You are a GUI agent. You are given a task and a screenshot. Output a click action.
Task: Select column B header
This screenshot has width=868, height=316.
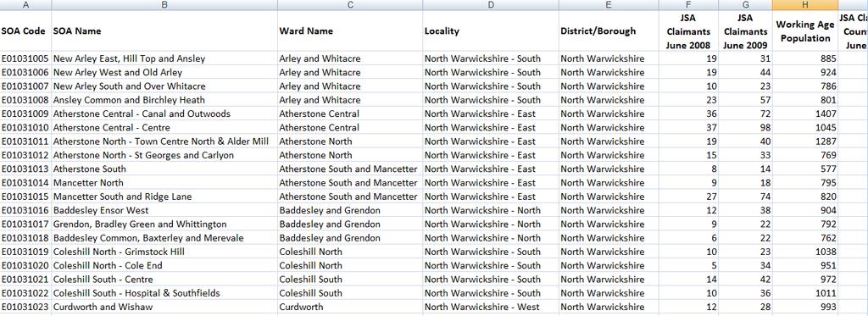point(164,5)
